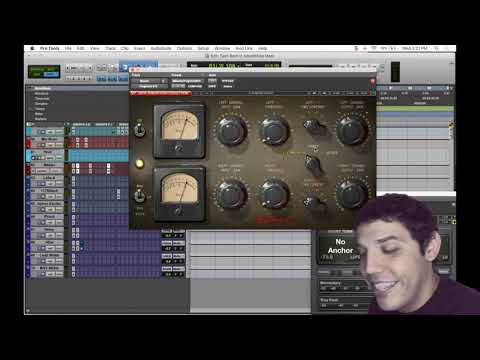The width and height of the screenshot is (480, 360).
Task: Adjust the right channel input gain knob
Action: [x=232, y=194]
